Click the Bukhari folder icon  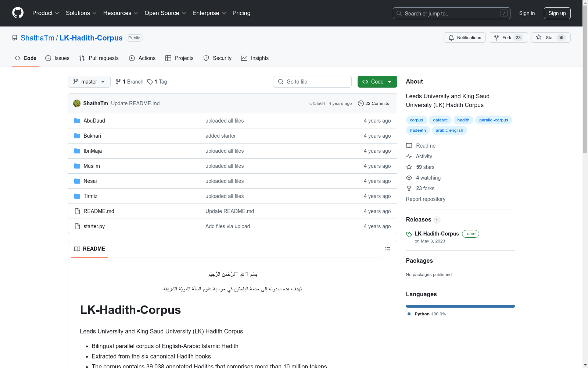(x=77, y=136)
